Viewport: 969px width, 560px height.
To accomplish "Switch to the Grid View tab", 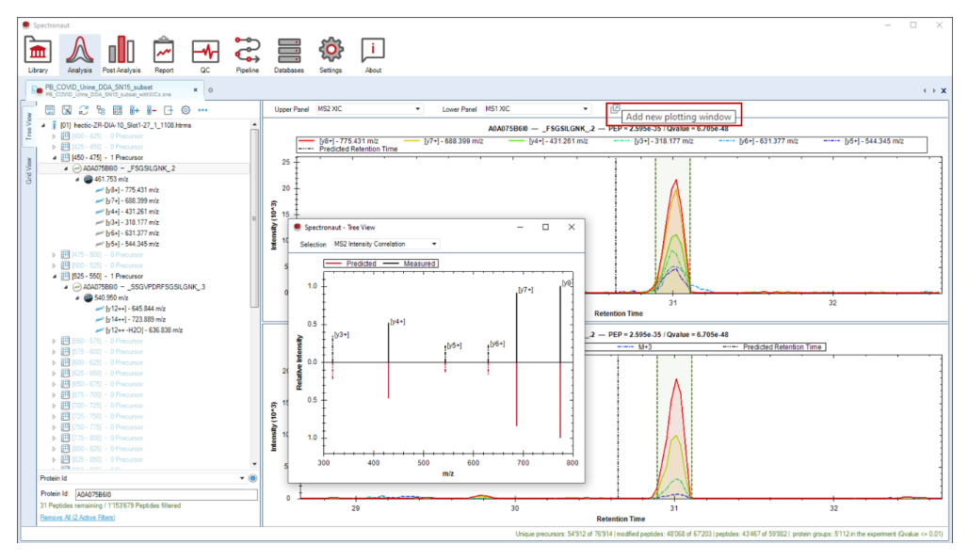I will pyautogui.click(x=28, y=171).
